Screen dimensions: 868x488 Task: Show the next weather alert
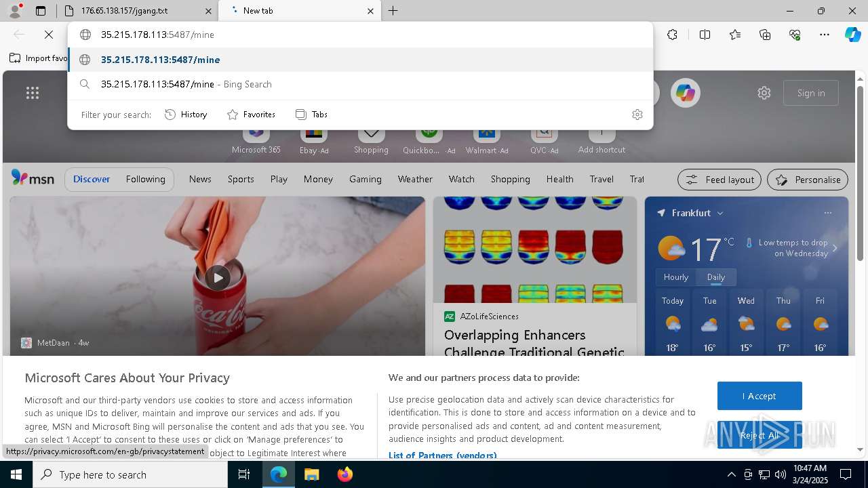point(835,248)
